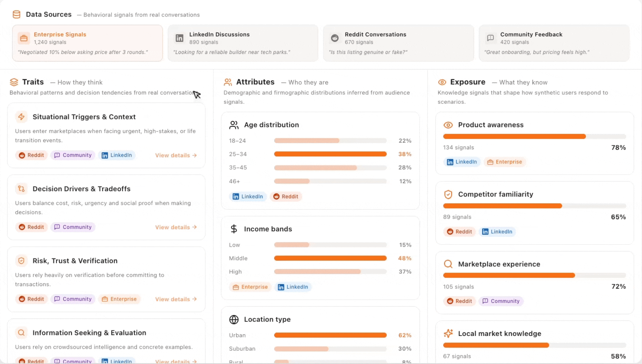Image resolution: width=642 pixels, height=364 pixels.
Task: Click the Exposure eye icon
Action: pyautogui.click(x=442, y=82)
